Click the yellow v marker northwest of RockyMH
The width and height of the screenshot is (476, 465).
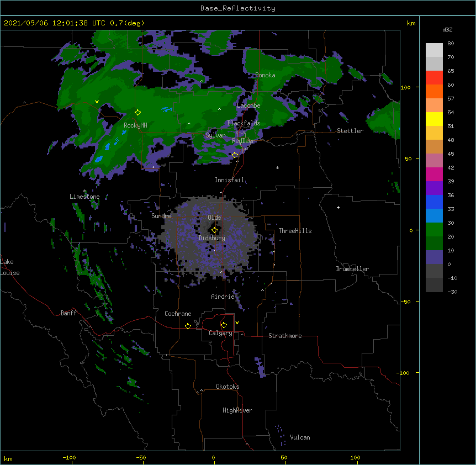tap(97, 102)
